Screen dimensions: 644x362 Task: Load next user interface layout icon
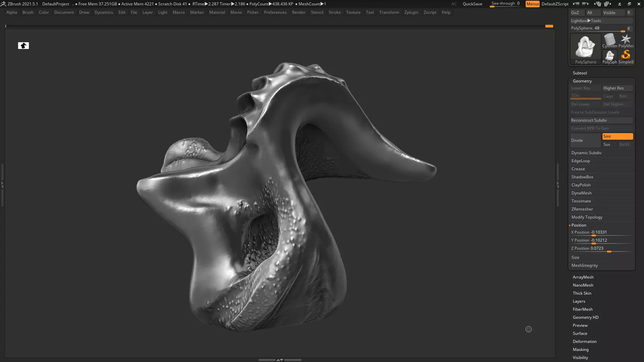tap(607, 4)
